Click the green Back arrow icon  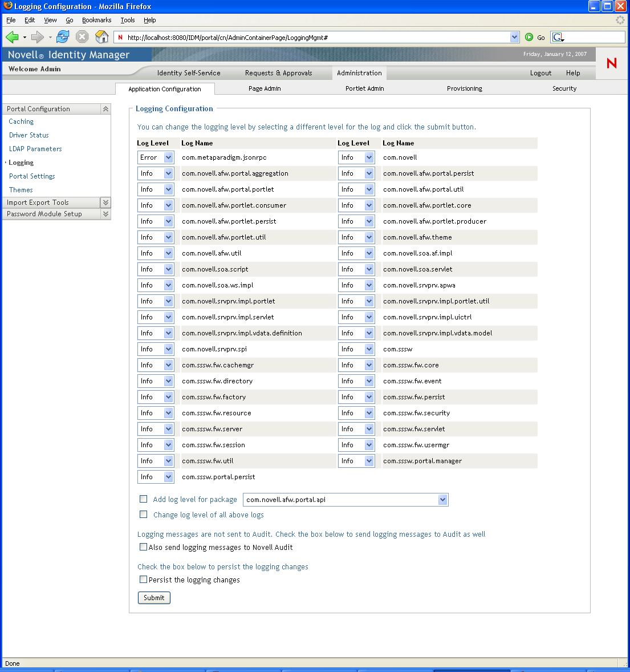point(12,37)
